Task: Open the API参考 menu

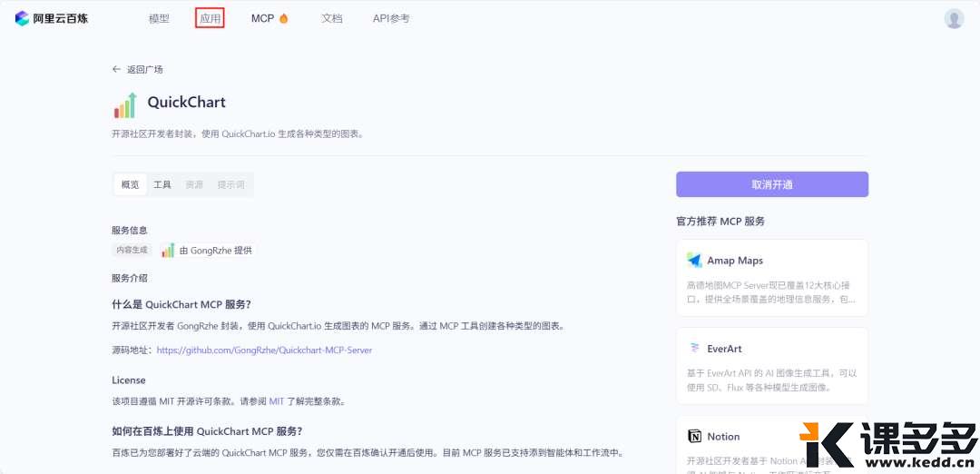Action: tap(391, 19)
